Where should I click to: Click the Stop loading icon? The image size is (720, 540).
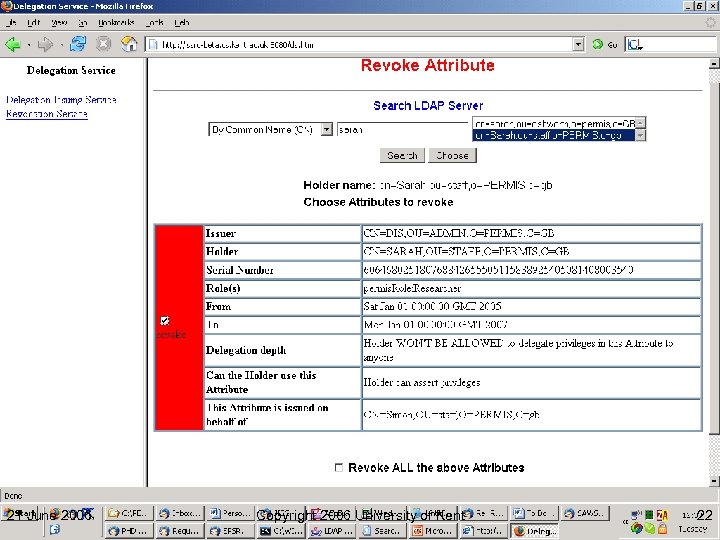104,44
